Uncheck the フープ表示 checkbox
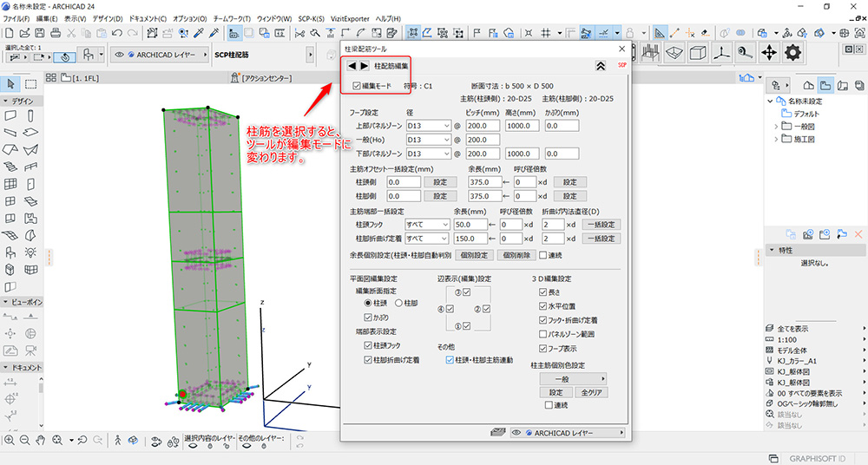The height and width of the screenshot is (465, 868). (542, 347)
